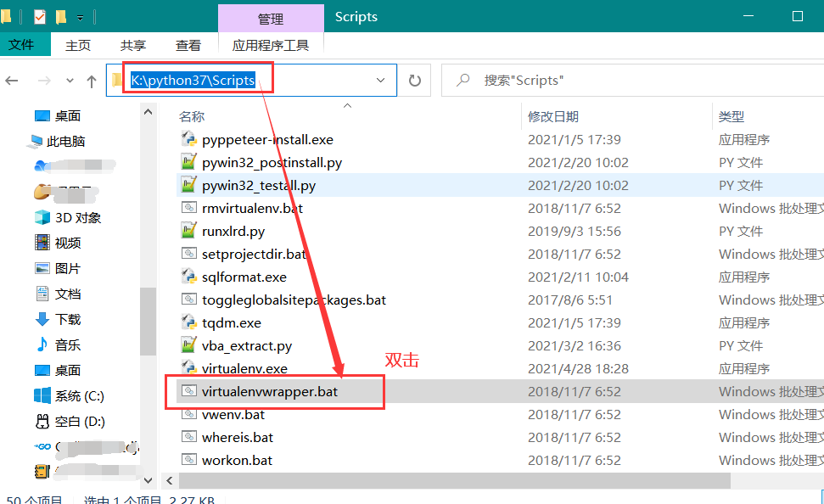Click the whereis.bat file icon
Screen dimensions: 824x504
click(x=188, y=437)
